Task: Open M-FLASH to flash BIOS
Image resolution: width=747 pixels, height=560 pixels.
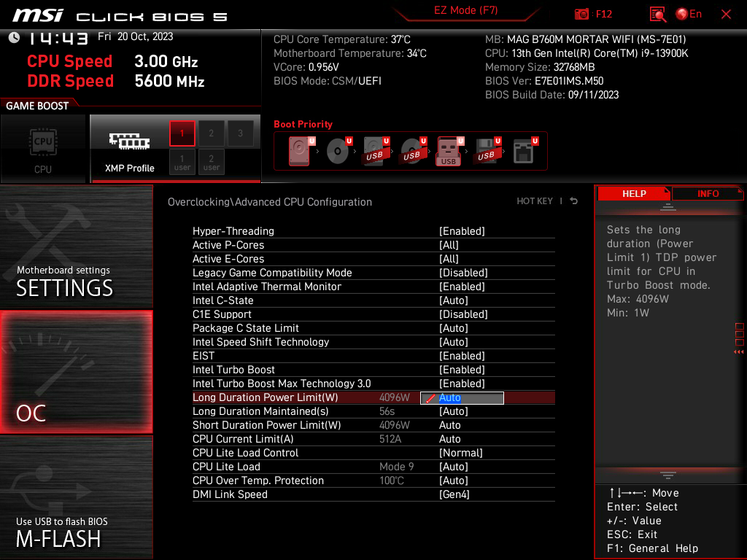Action: click(x=76, y=497)
